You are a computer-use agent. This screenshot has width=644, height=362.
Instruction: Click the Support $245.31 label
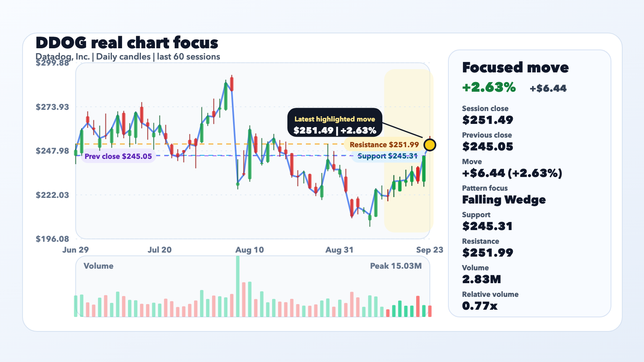[387, 156]
